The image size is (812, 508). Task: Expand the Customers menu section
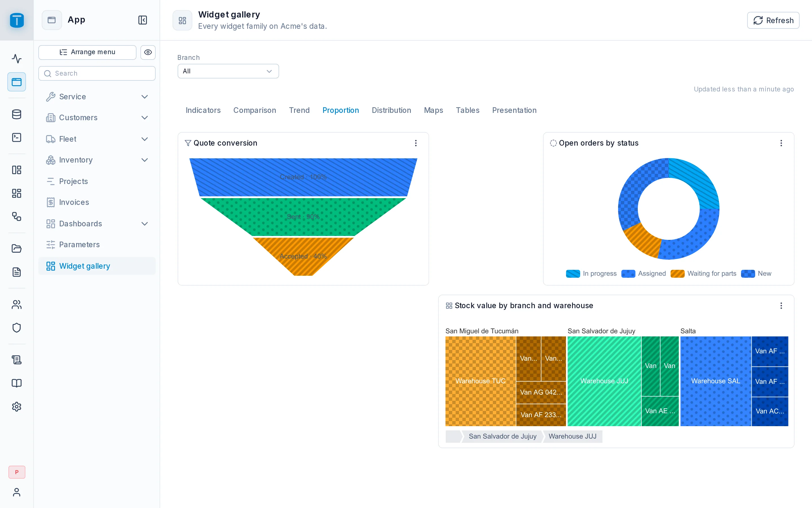[x=97, y=118]
